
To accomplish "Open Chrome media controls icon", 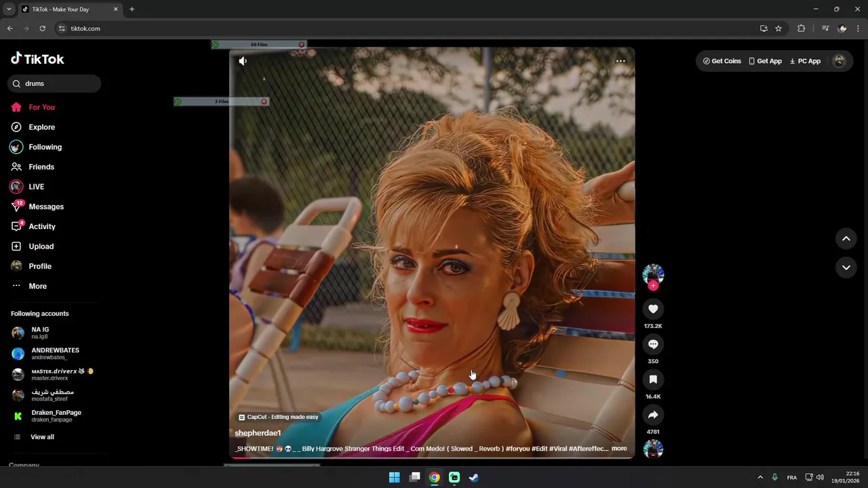I will [825, 28].
